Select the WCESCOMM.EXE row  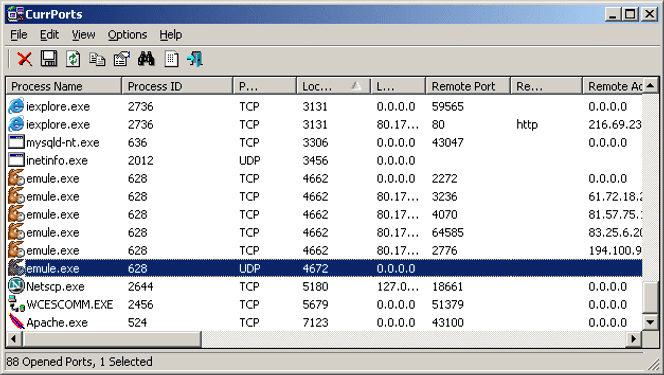(x=324, y=305)
